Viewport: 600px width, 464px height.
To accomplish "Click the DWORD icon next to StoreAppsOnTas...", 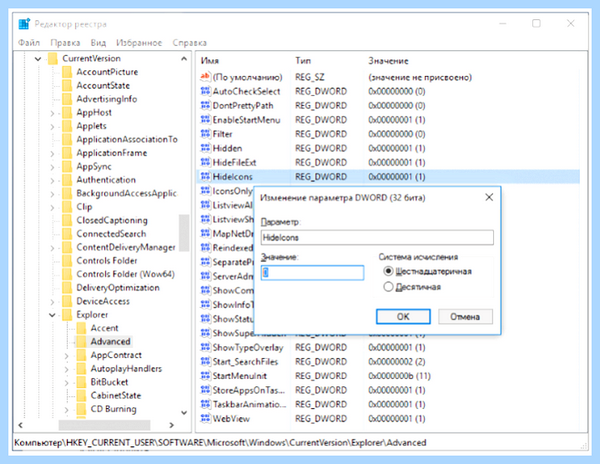I will [x=205, y=390].
